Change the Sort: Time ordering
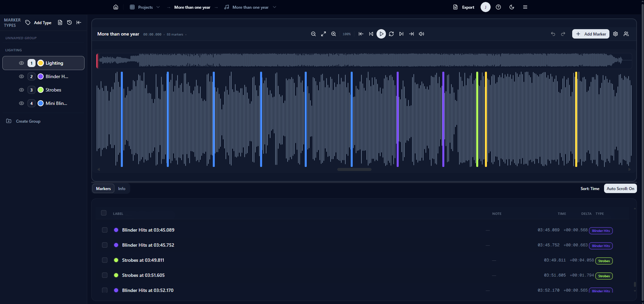Image resolution: width=644 pixels, height=304 pixels. point(590,189)
